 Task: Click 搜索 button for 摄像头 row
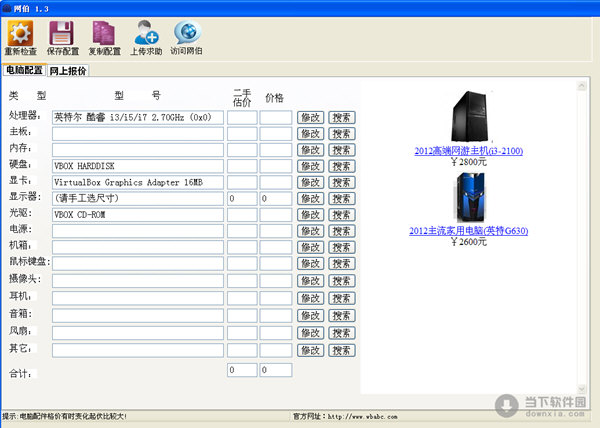(342, 281)
